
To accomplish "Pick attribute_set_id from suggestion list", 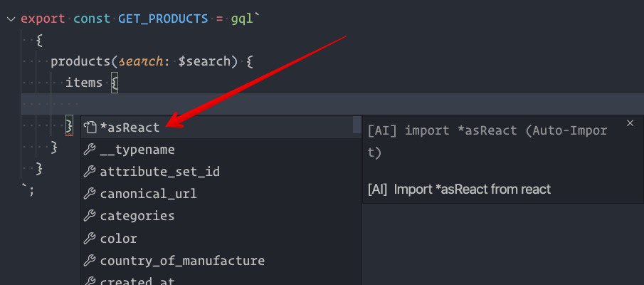I will click(x=221, y=172).
